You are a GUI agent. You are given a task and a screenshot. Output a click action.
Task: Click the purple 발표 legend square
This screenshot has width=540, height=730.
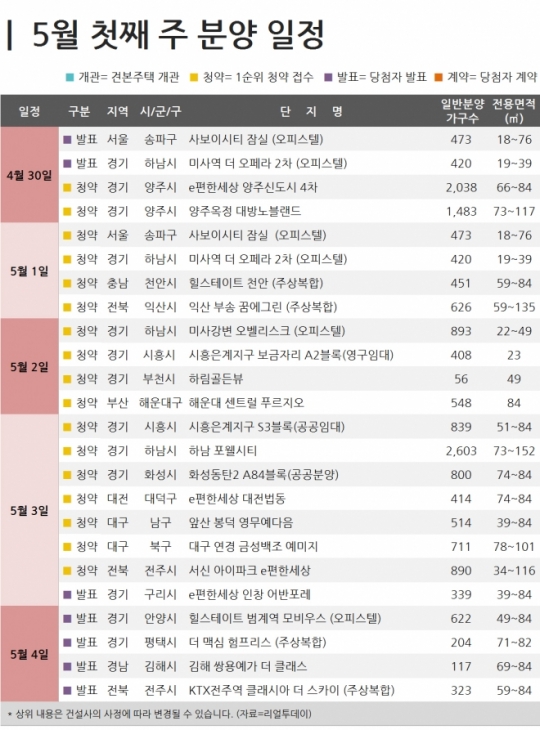[x=328, y=77]
